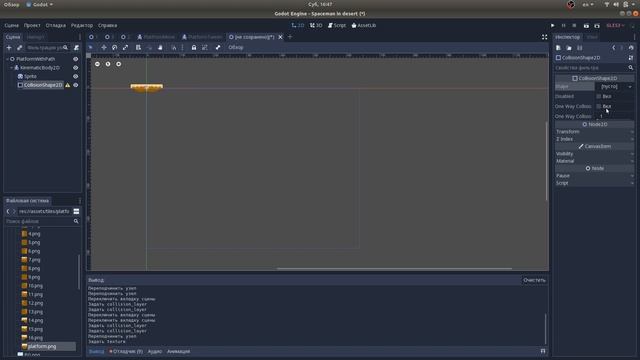Collapse the KinematicBody2D tree node

coord(11,68)
